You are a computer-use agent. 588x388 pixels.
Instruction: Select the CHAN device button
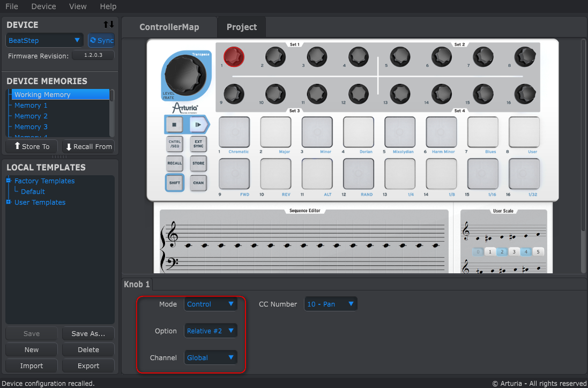(198, 183)
